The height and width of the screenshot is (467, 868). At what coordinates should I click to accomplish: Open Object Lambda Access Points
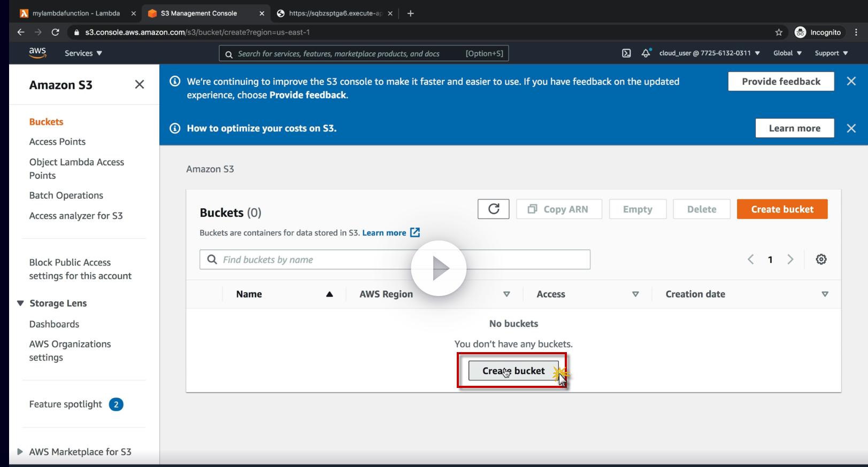[x=76, y=169]
